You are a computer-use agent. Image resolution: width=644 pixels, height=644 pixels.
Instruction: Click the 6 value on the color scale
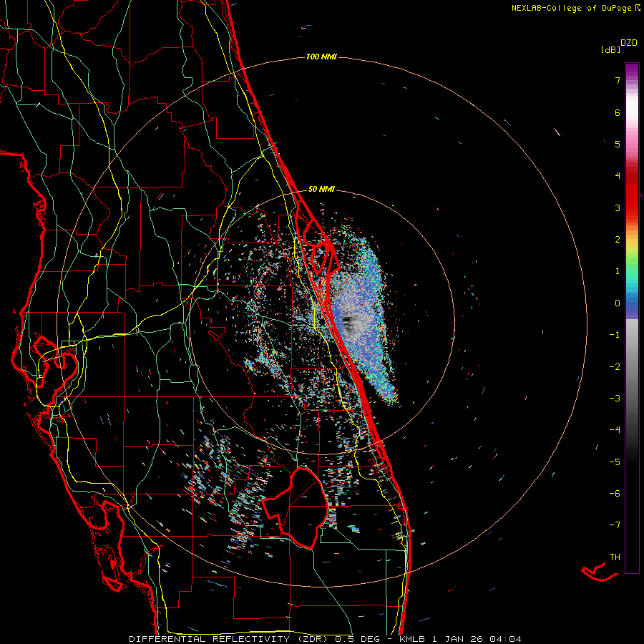click(618, 112)
